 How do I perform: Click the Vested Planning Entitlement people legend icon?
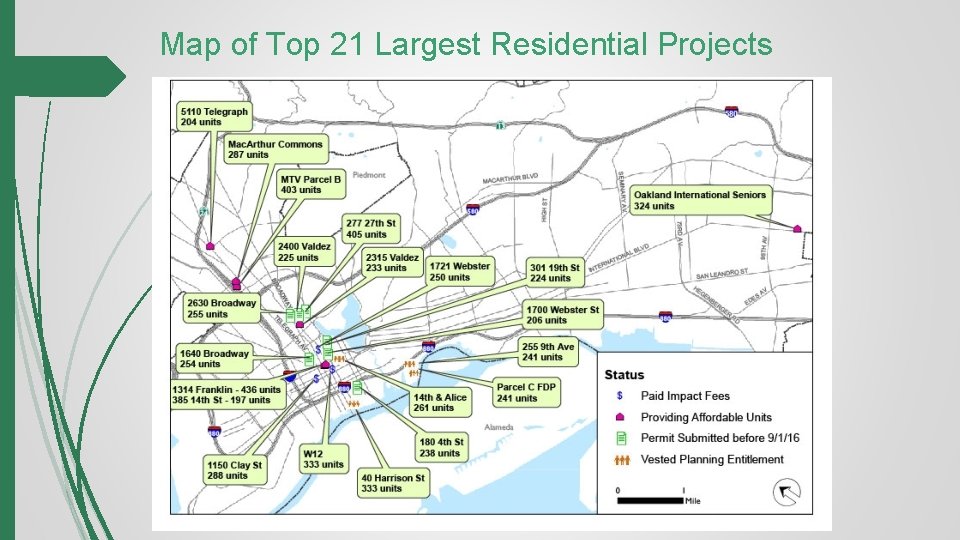(x=622, y=460)
